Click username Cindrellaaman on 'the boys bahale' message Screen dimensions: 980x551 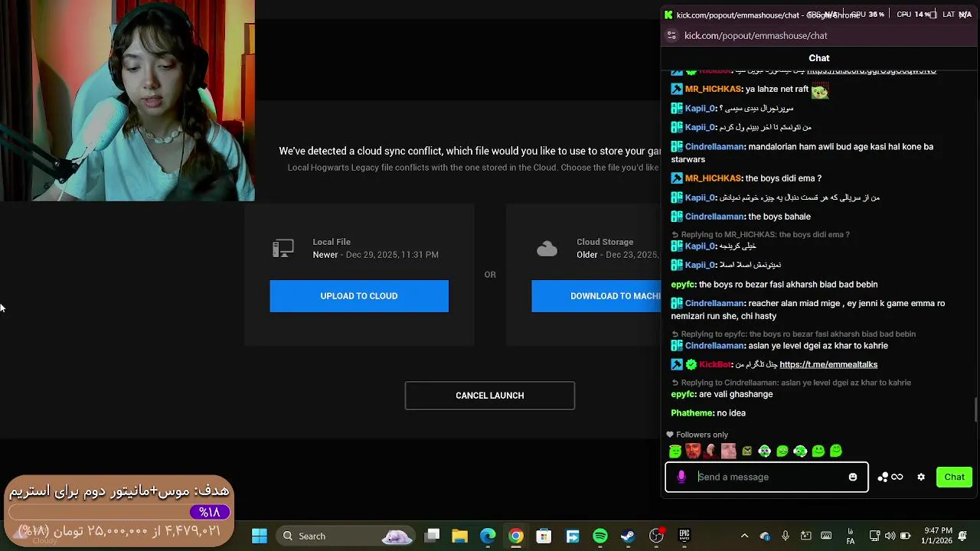[714, 217]
